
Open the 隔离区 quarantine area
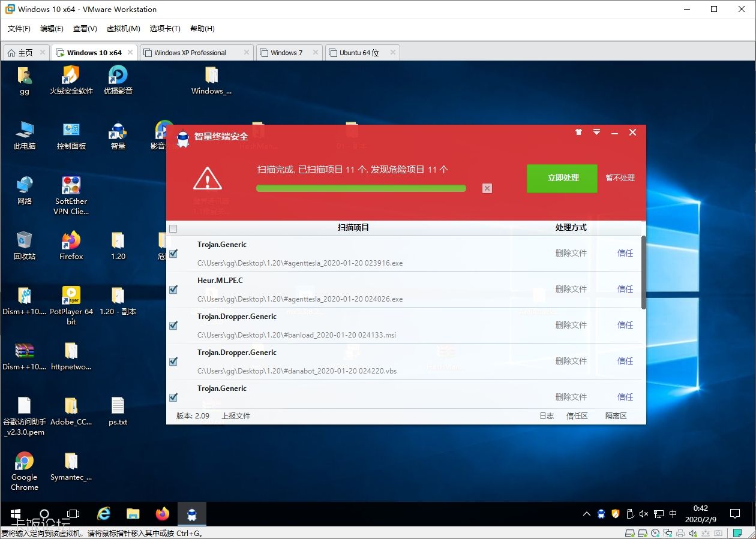click(616, 416)
